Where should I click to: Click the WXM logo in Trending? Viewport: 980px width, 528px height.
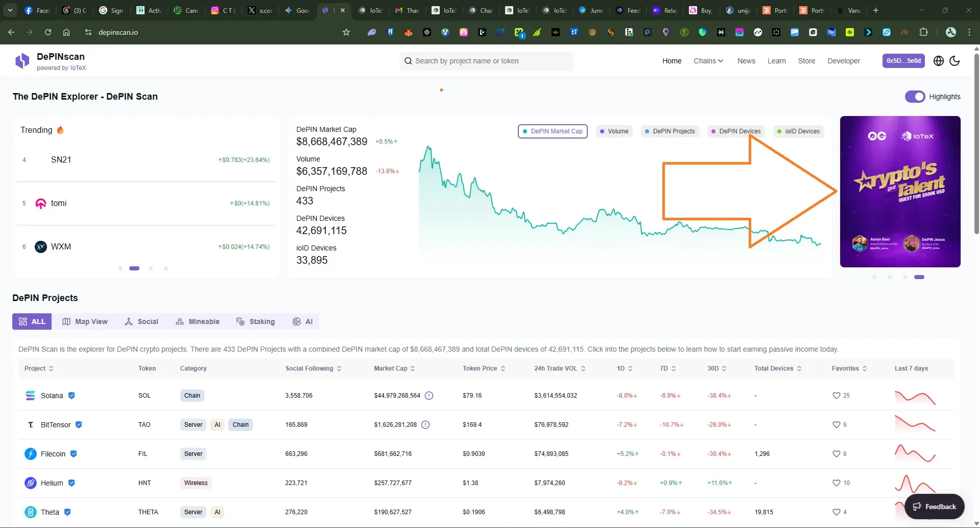(x=41, y=247)
